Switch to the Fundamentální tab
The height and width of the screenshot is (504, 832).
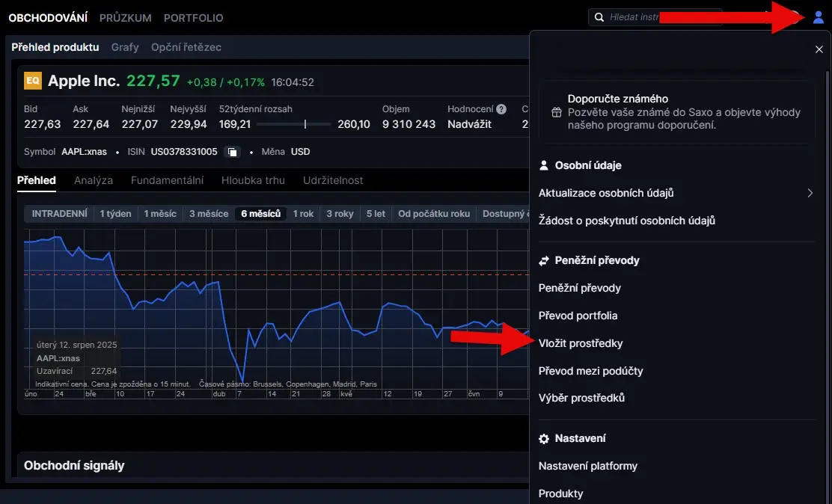coord(167,180)
